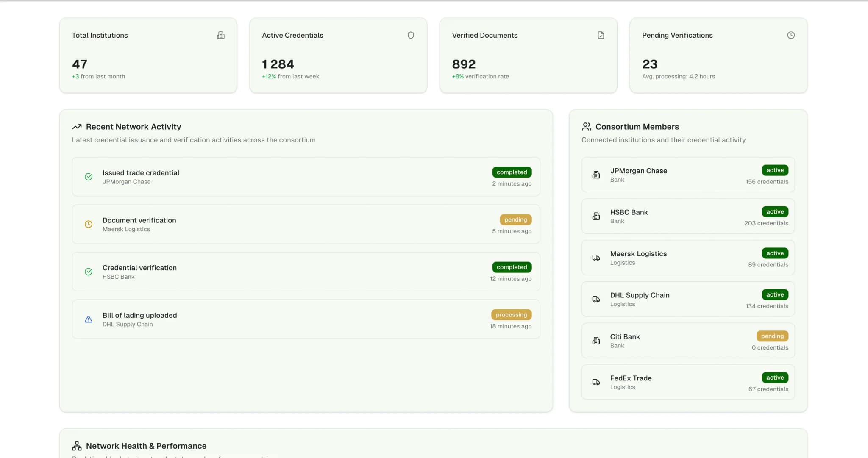Click the shield icon on Active Credentials card

click(x=411, y=35)
